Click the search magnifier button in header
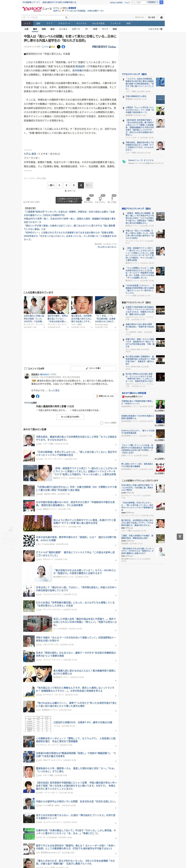Screen dimensions: 186x868 coord(66,18)
